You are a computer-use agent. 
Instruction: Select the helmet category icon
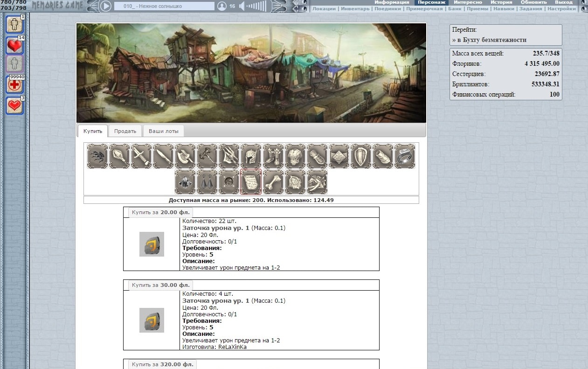251,156
